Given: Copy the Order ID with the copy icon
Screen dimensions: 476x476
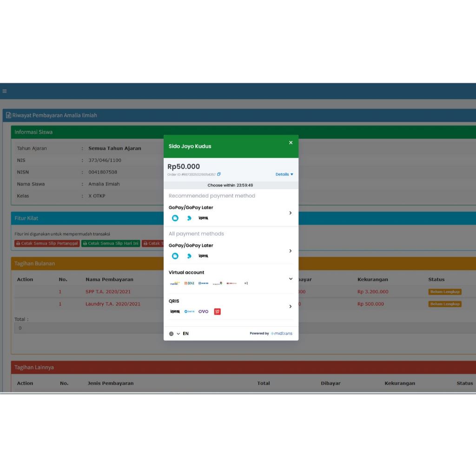Looking at the screenshot, I should (218, 174).
